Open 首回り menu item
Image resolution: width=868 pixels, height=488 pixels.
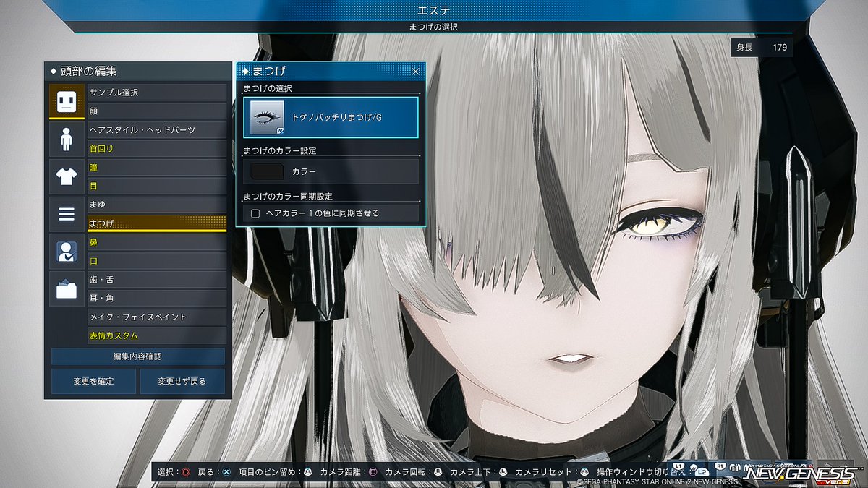tap(157, 149)
